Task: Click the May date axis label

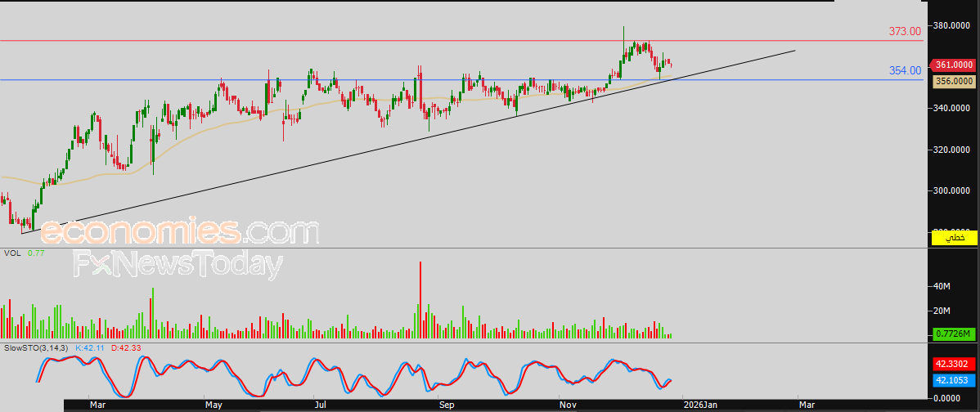Action: coord(214,405)
